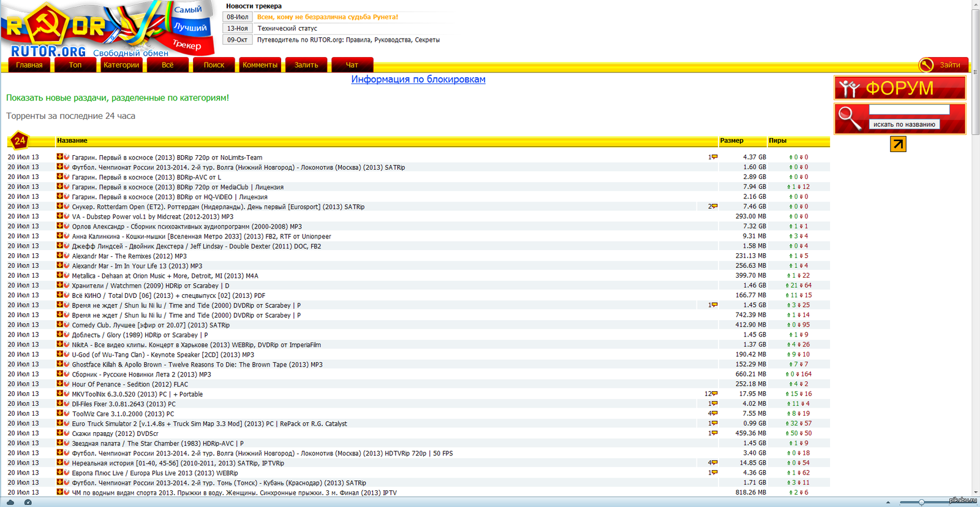Open comments icon on Снукер Rotterdam Open row
The height and width of the screenshot is (507, 980).
click(714, 206)
